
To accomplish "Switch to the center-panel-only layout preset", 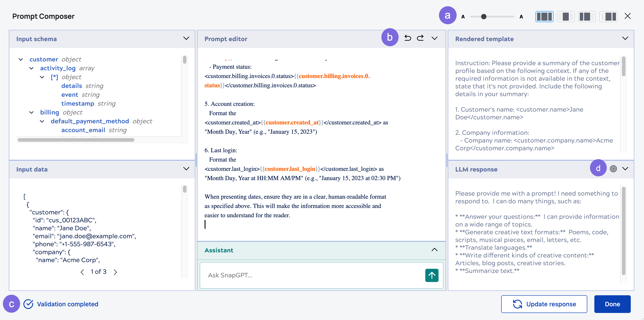I will tap(566, 17).
